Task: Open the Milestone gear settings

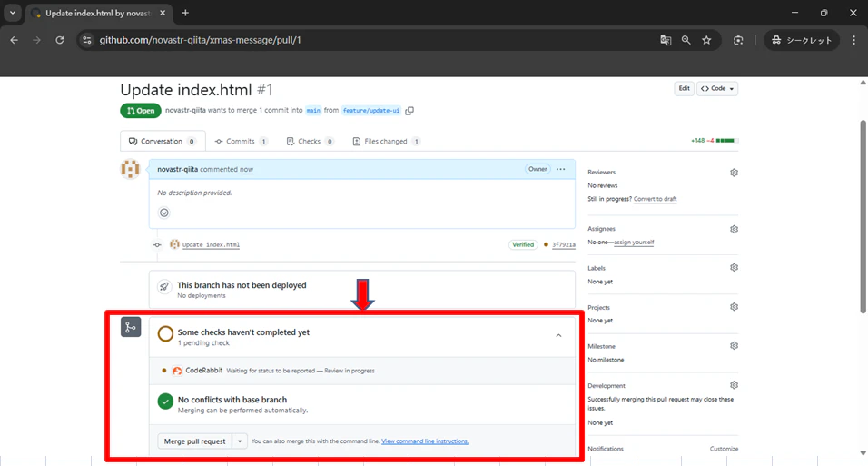Action: pyautogui.click(x=734, y=346)
